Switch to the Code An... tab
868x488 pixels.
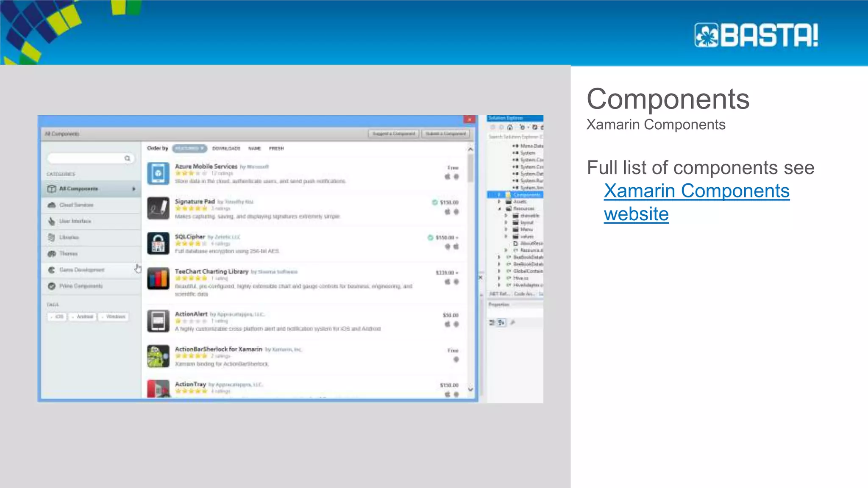tap(525, 294)
